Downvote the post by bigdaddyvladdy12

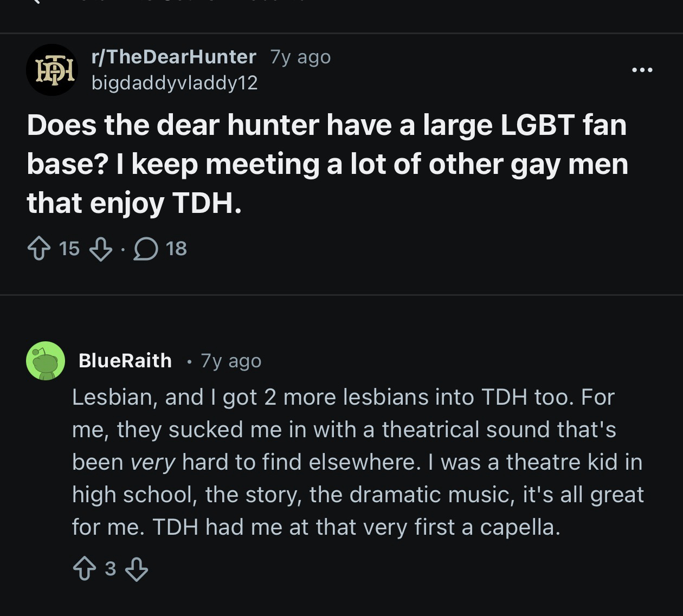100,249
